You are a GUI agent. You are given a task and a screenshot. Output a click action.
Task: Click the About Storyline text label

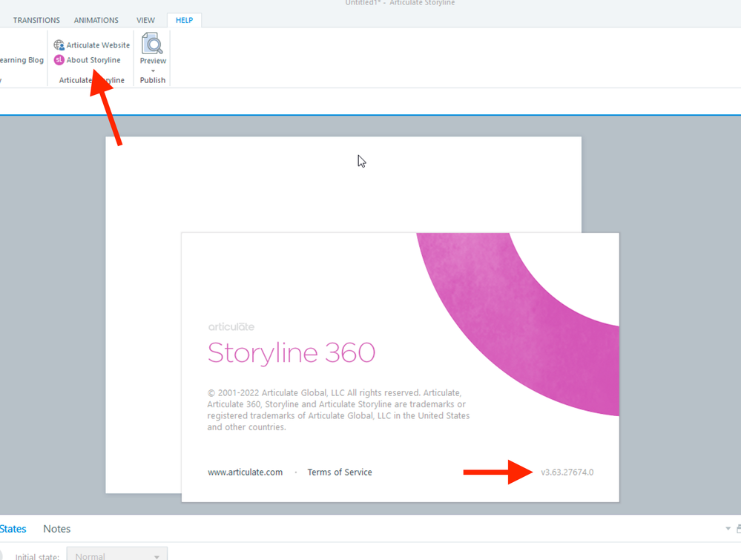coord(93,60)
